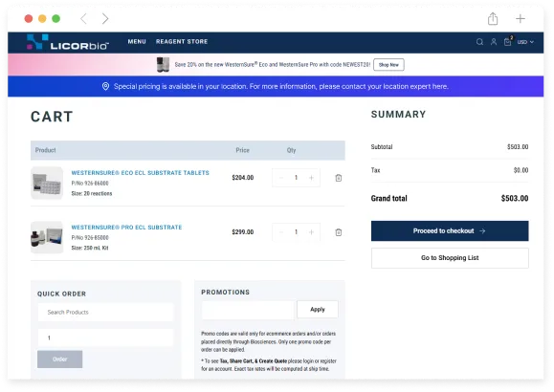Viewport: 554px width, 392px height.
Task: Click the quick order Order button
Action: pyautogui.click(x=59, y=359)
